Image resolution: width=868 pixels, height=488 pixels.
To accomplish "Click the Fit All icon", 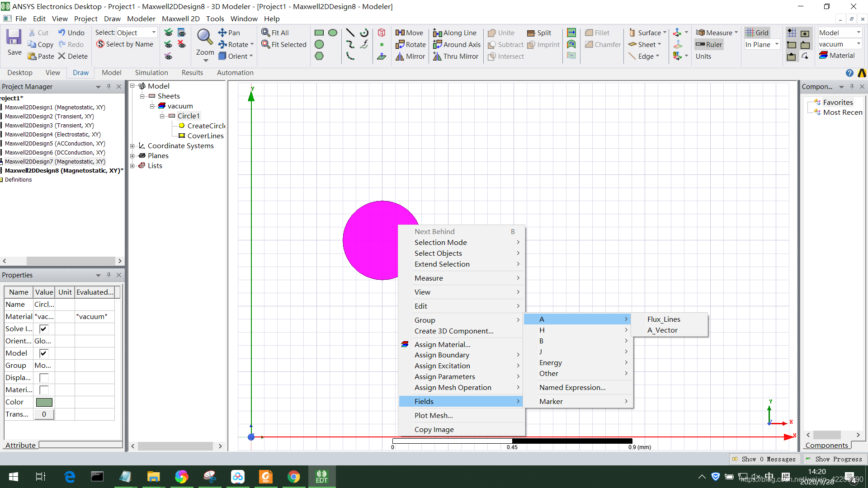I will pyautogui.click(x=266, y=33).
